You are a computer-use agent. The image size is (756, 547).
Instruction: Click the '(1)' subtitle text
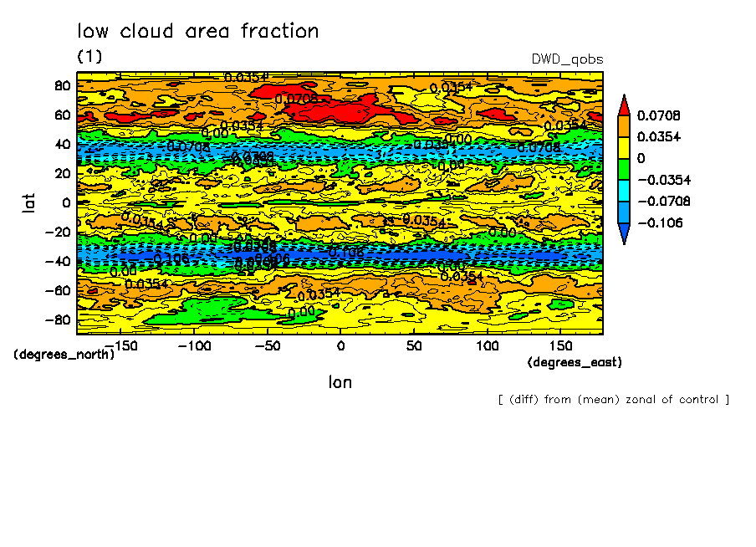click(x=89, y=56)
